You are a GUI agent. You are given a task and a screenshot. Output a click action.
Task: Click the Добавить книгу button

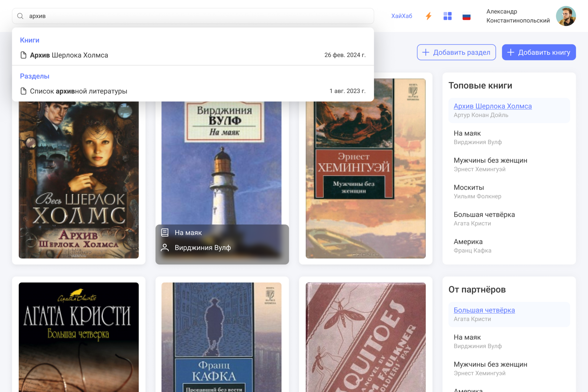[x=539, y=52]
